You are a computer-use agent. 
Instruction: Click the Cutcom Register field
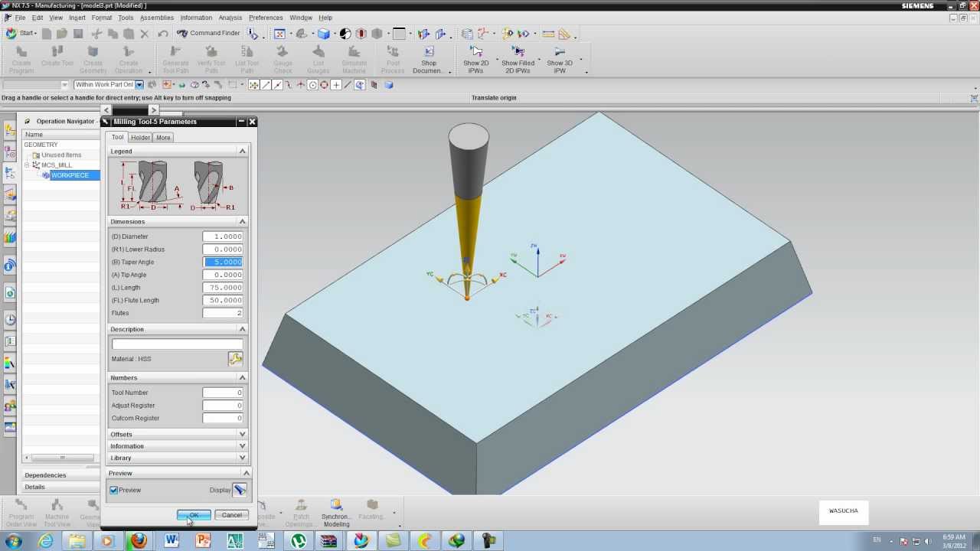(223, 418)
